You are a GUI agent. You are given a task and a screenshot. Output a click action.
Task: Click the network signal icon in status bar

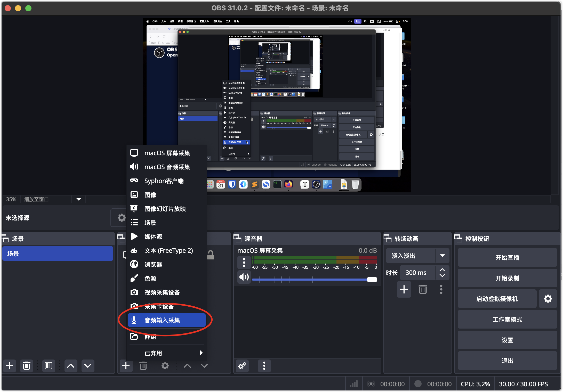click(354, 384)
